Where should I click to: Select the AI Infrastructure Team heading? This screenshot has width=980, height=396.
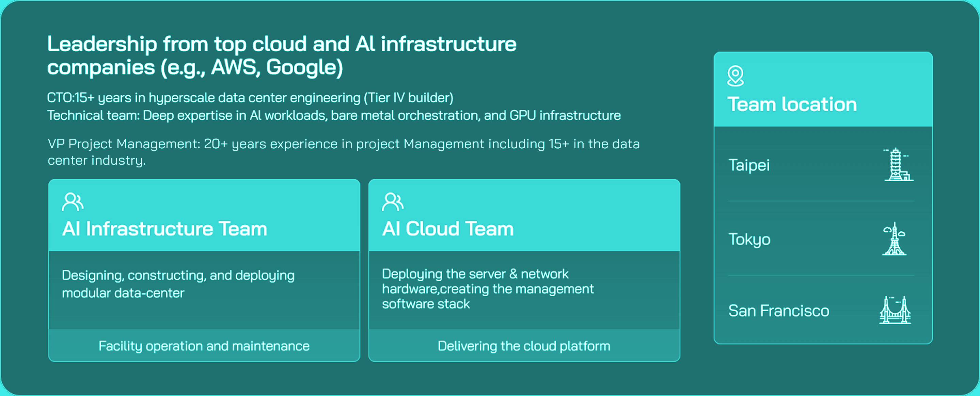164,229
